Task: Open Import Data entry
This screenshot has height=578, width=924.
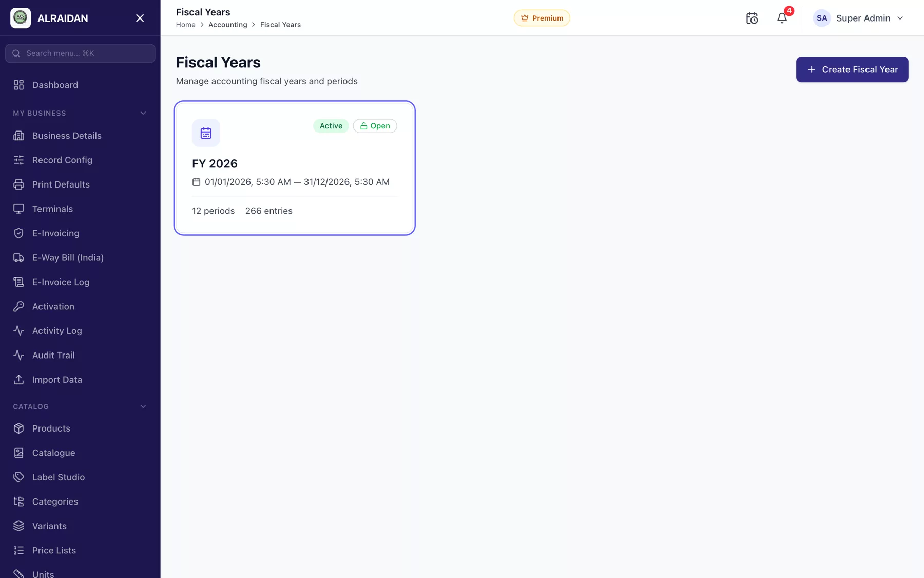Action: point(80,380)
